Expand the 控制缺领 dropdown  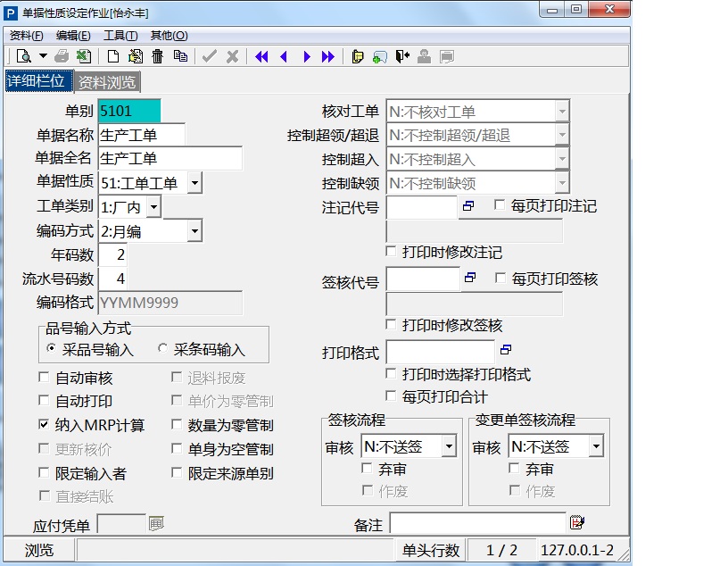click(x=562, y=183)
